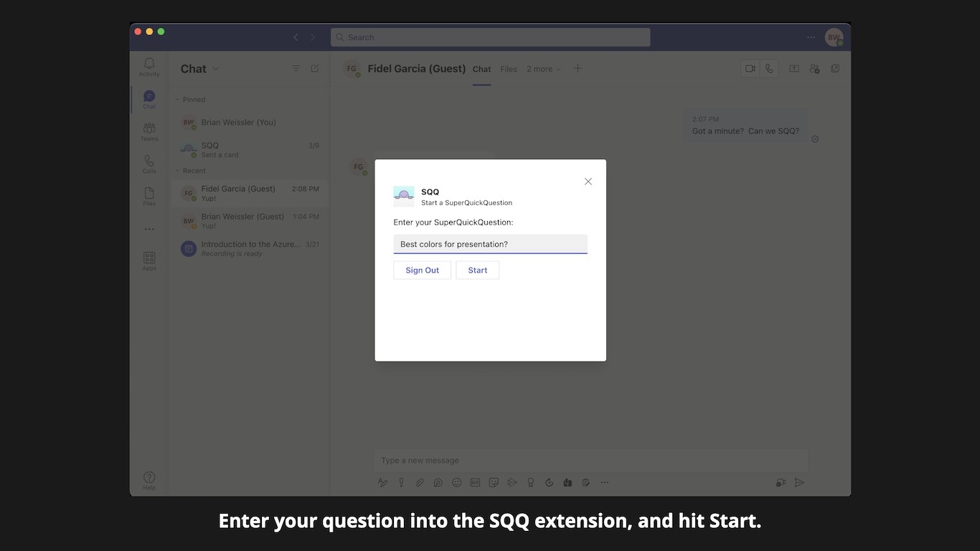This screenshot has width=980, height=551.
Task: Attach a file with paperclip icon
Action: point(420,483)
